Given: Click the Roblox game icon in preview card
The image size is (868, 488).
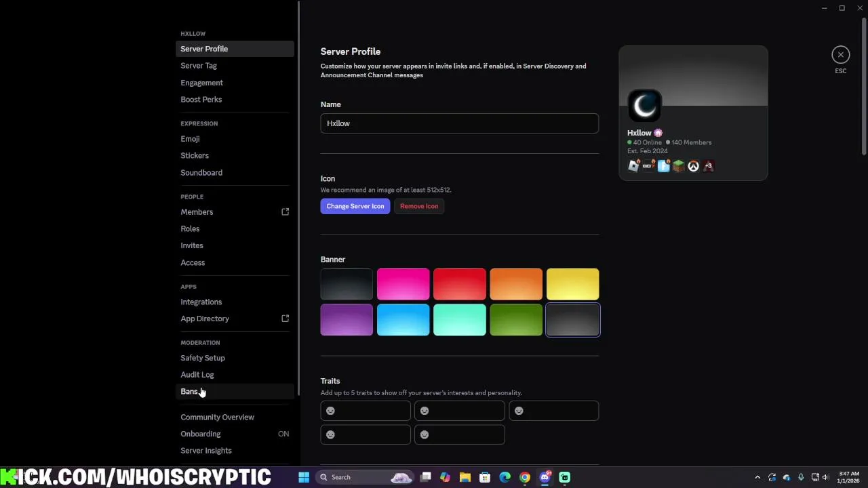Looking at the screenshot, I should click(x=633, y=166).
